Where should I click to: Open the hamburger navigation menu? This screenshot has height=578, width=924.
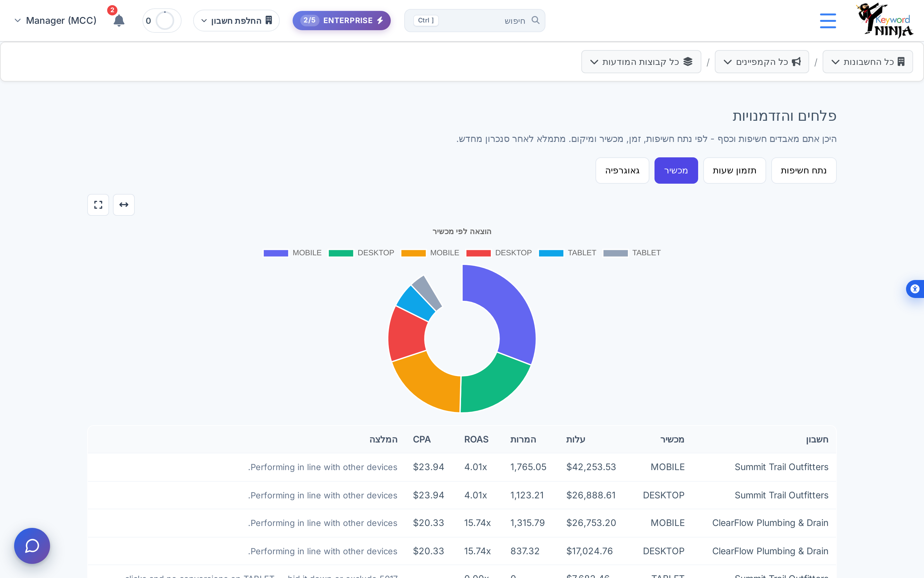[828, 21]
